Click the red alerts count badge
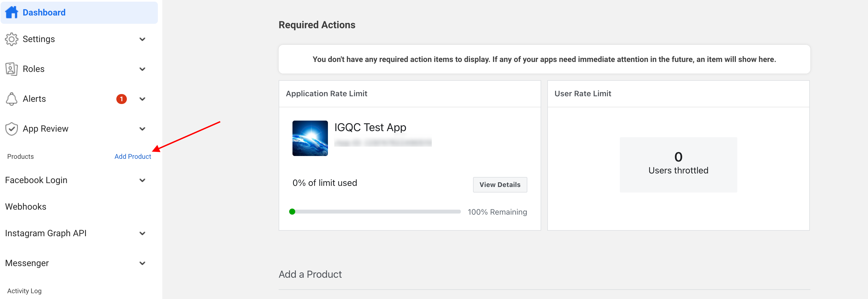Screen dimensions: 868x299 [121, 99]
